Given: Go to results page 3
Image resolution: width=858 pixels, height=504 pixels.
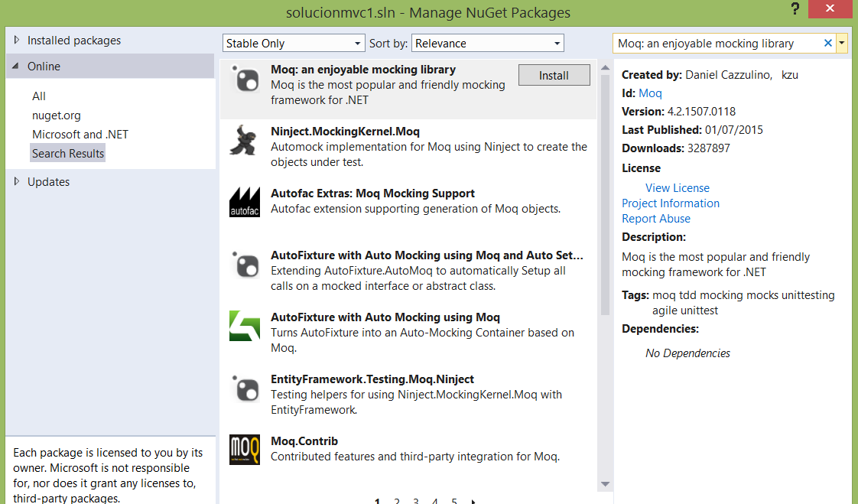Looking at the screenshot, I should coord(416,501).
